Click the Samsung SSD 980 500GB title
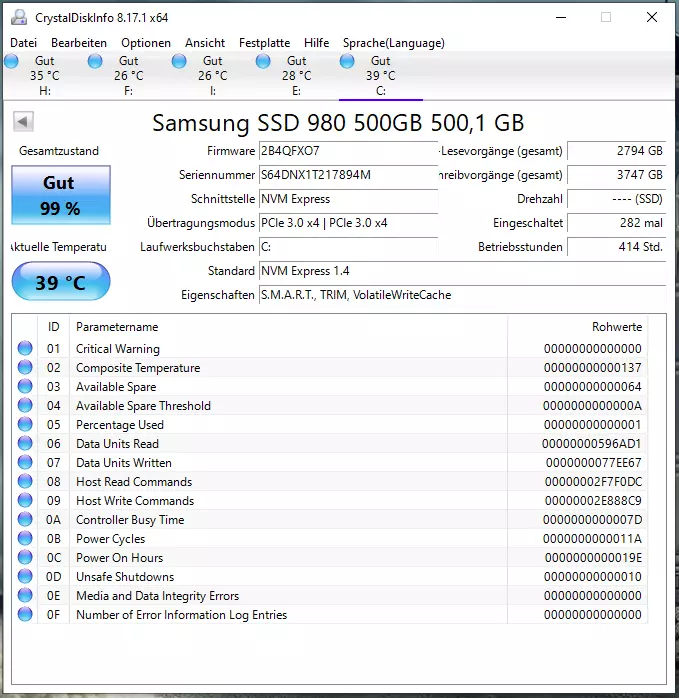This screenshot has width=679, height=698. [338, 123]
